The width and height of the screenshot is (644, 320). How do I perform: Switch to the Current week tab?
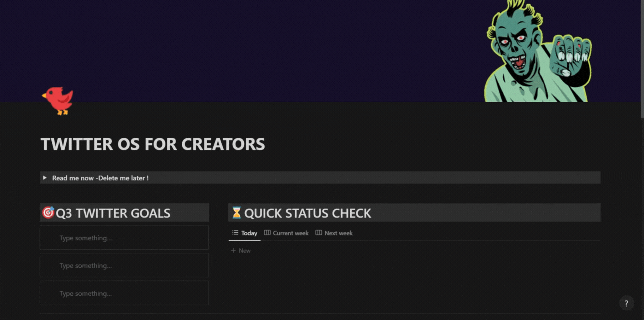point(286,233)
